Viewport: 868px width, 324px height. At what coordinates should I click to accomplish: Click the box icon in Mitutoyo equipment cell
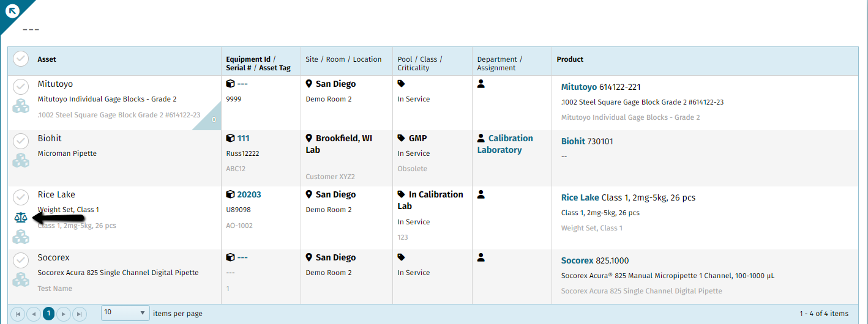pos(230,84)
